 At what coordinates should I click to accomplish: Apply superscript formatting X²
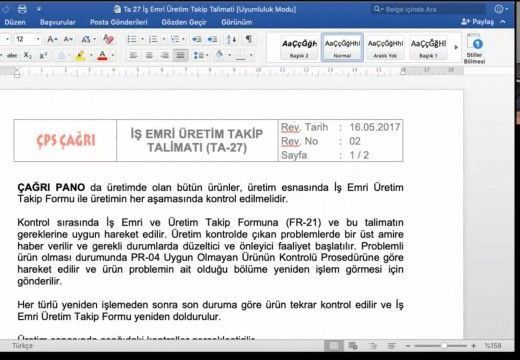tap(43, 56)
